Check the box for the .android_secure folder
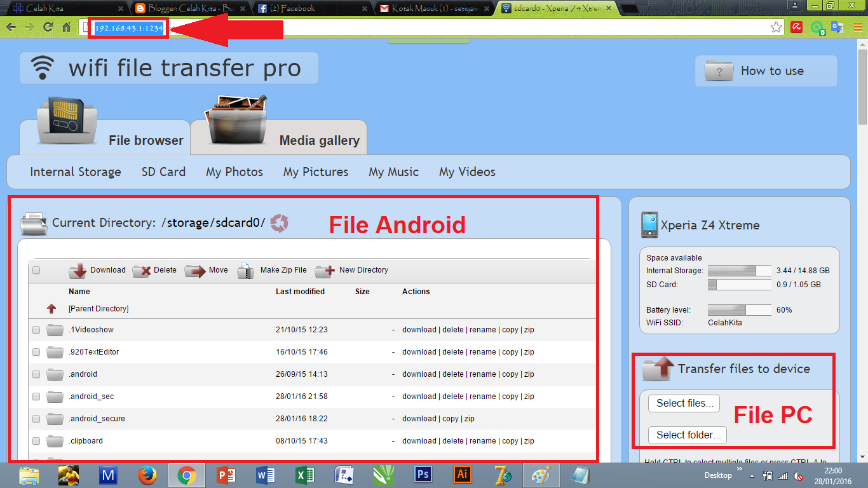 click(x=36, y=419)
